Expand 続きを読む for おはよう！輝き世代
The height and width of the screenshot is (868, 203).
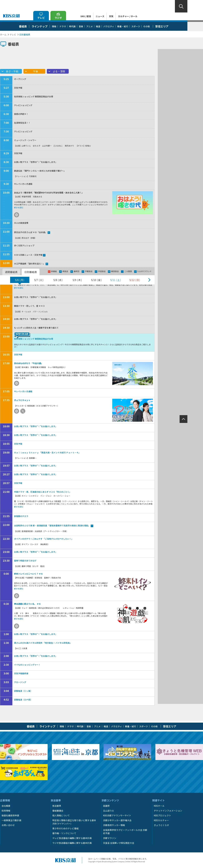[19, 208]
